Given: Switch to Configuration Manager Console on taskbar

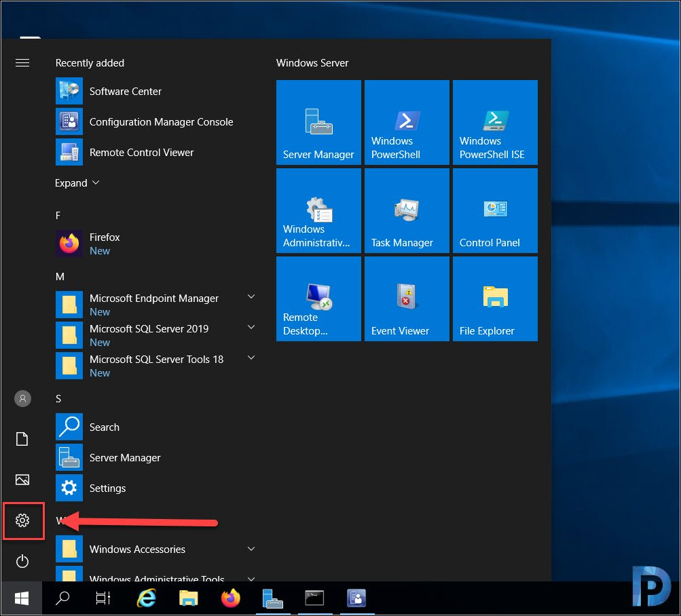Looking at the screenshot, I should tap(356, 598).
